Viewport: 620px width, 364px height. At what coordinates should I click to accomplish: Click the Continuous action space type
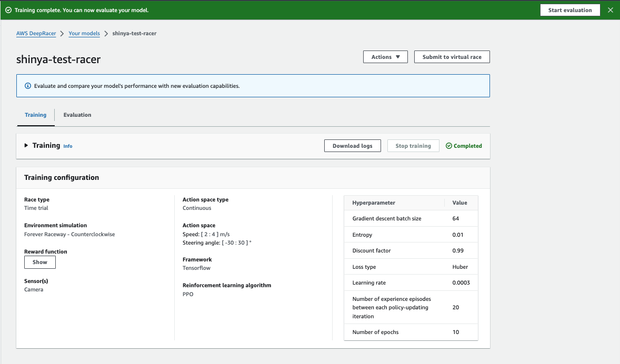[197, 208]
